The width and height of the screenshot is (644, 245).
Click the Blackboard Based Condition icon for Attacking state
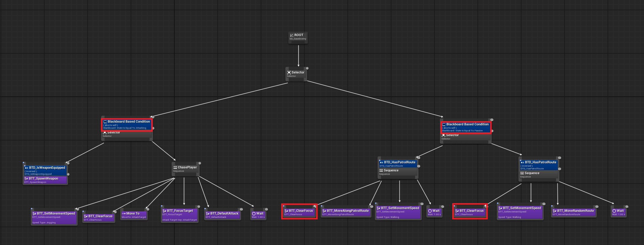(x=105, y=122)
